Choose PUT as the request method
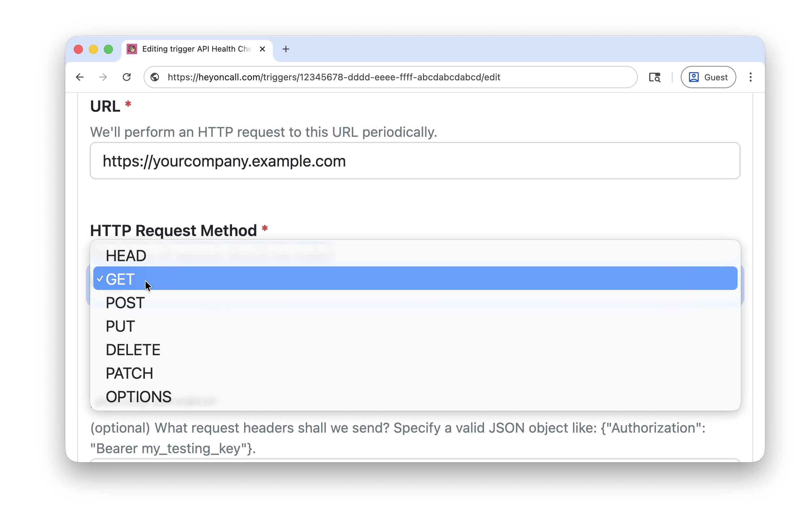Screen dimensions: 812x508 pos(119,325)
